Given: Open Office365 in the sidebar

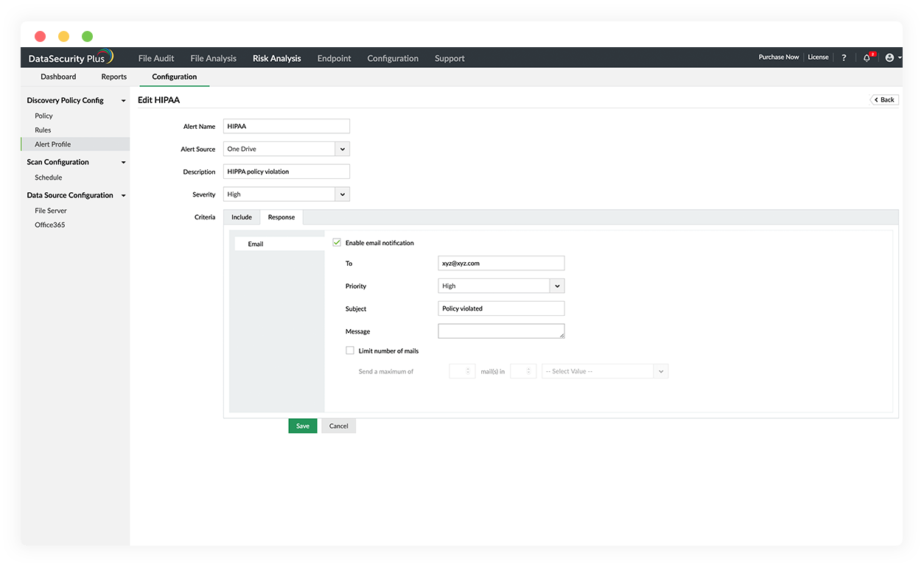Looking at the screenshot, I should [x=50, y=225].
